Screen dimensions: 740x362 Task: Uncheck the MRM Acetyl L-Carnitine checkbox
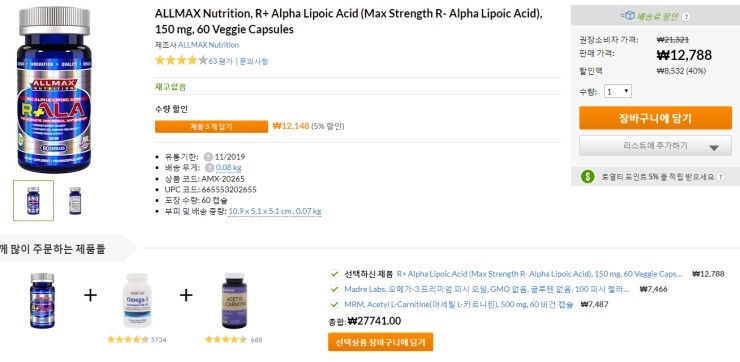pos(335,304)
